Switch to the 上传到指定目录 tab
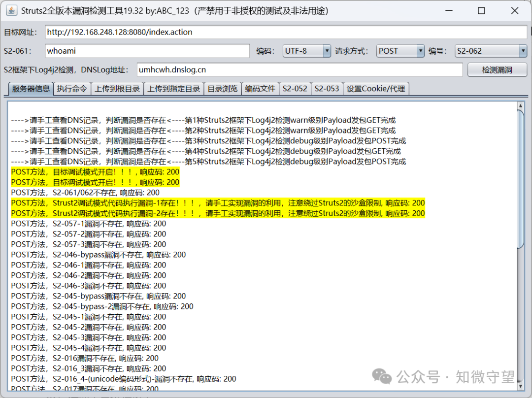Image resolution: width=532 pixels, height=398 pixels. click(174, 89)
